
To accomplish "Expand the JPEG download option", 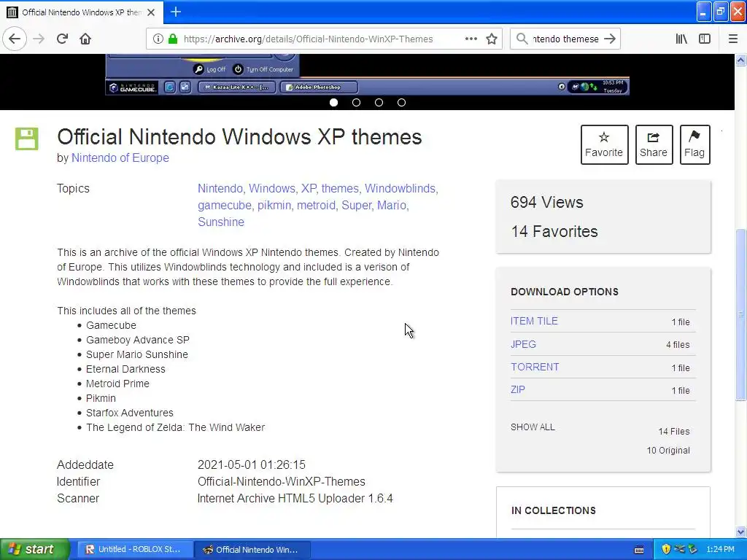I will coord(523,344).
